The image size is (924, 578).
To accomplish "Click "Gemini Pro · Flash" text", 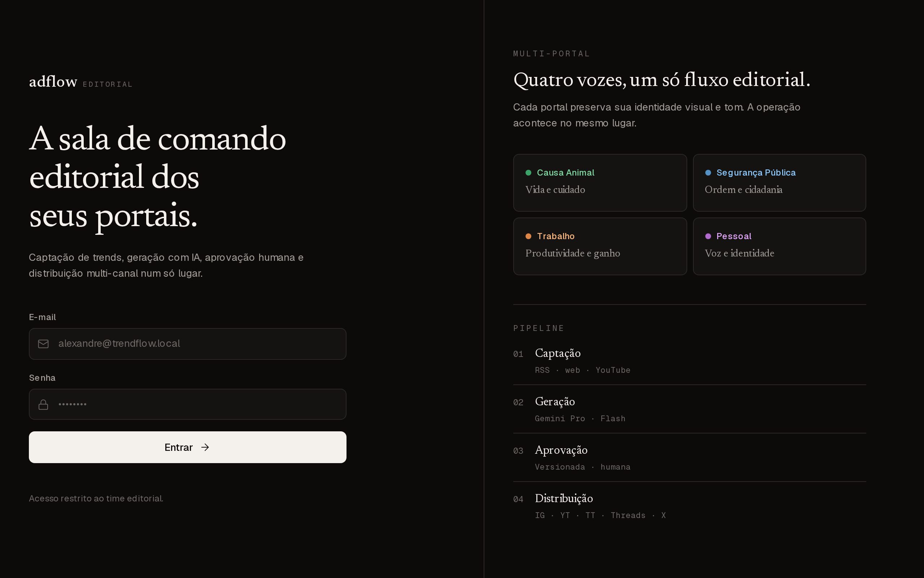I will (580, 419).
